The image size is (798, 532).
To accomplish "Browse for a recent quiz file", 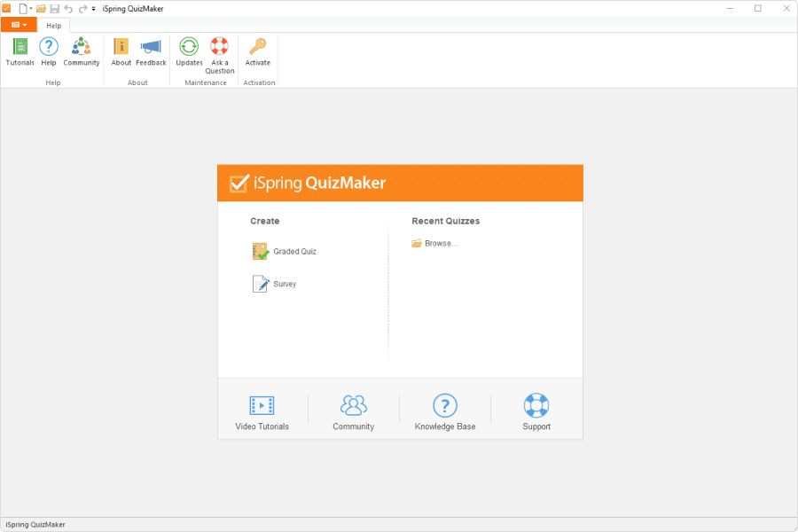I will [x=436, y=243].
